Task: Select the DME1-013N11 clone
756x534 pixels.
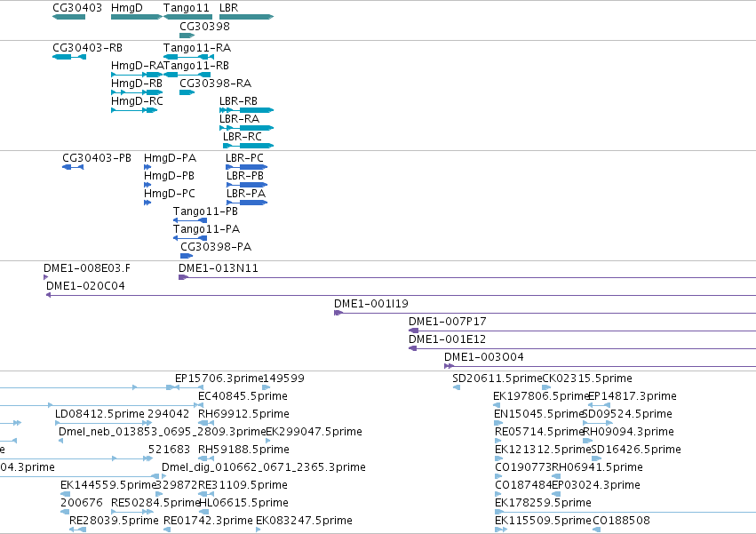Action: pos(467,277)
